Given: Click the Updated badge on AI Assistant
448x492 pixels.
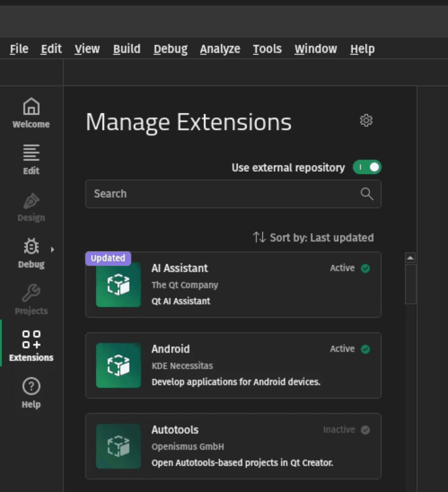Looking at the screenshot, I should pyautogui.click(x=108, y=258).
